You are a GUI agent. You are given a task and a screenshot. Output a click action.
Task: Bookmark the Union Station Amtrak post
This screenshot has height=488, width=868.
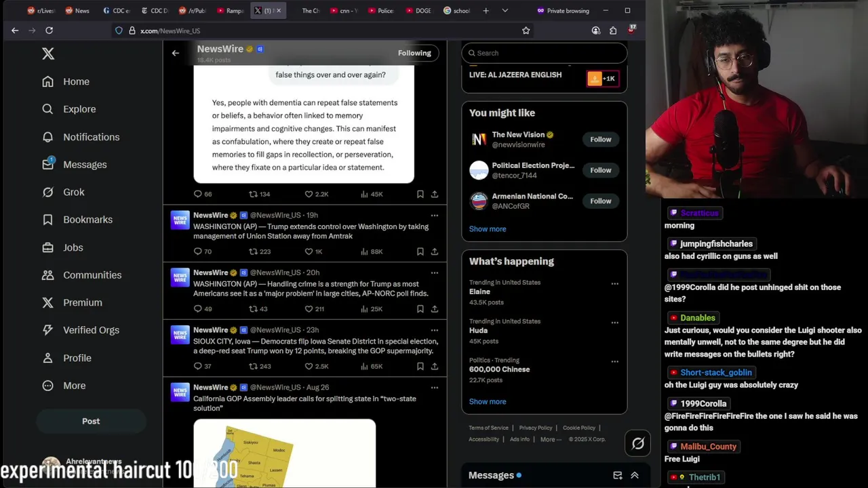pos(420,251)
